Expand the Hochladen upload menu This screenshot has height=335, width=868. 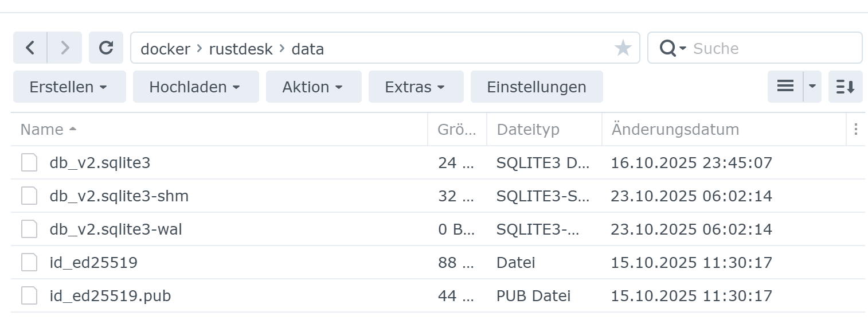pos(196,87)
